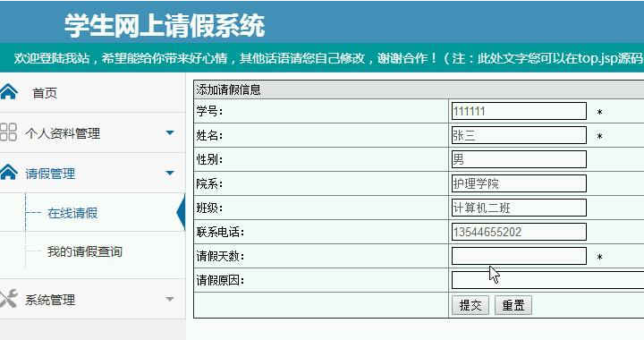Focus the 院系 field containing 护理学院

point(519,183)
